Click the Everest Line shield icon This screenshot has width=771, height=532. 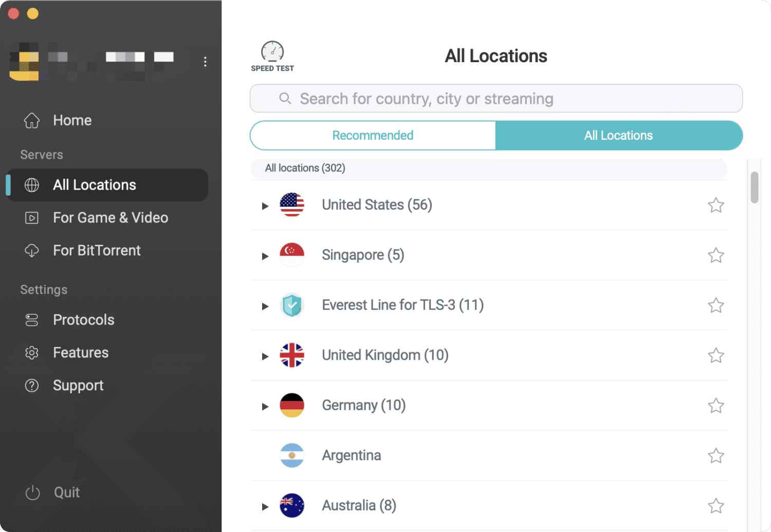[x=291, y=305]
